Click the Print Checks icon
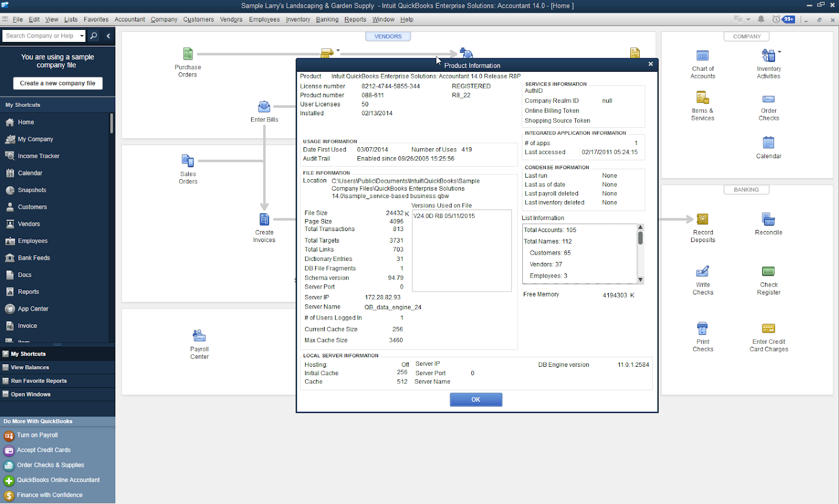Viewport: 839px width, 504px height. (703, 328)
